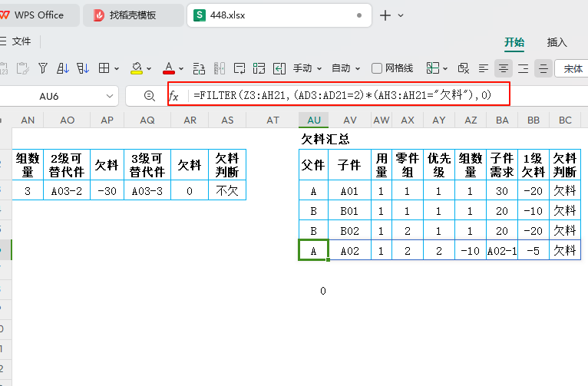
Task: Open the borders dropdown arrow
Action: pos(117,68)
